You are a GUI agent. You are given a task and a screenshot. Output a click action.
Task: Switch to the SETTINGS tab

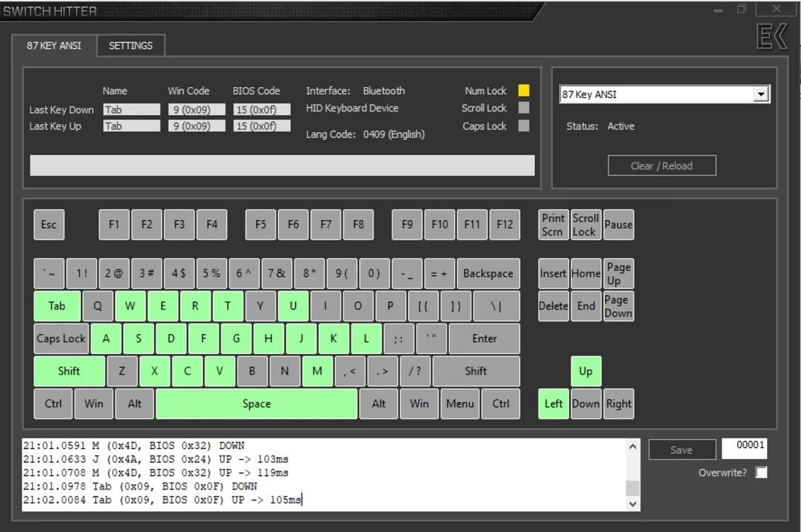tap(131, 46)
